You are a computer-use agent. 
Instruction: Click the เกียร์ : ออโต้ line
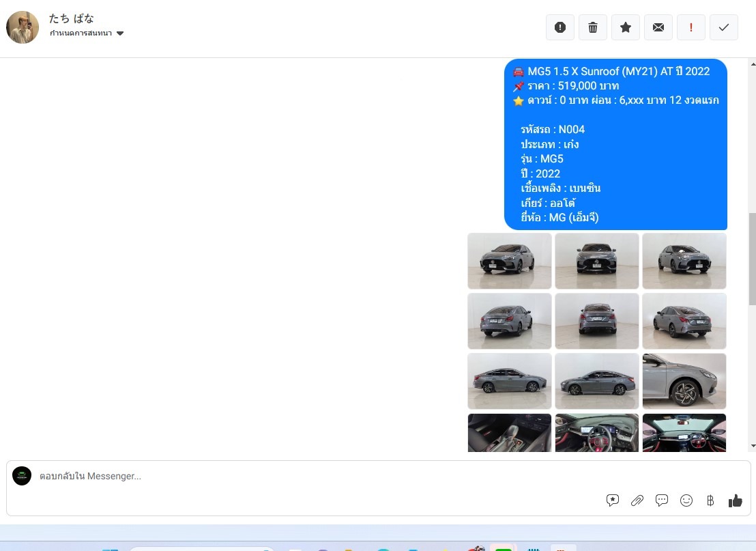click(548, 203)
